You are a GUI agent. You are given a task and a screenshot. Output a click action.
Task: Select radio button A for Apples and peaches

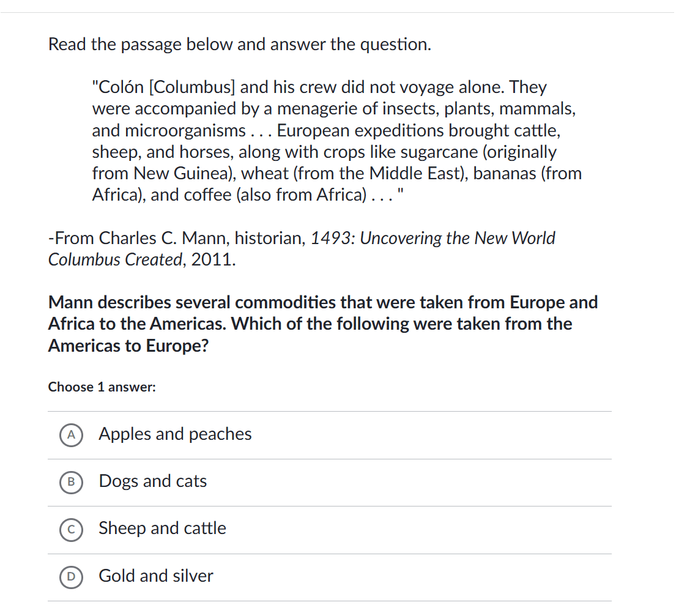click(72, 435)
